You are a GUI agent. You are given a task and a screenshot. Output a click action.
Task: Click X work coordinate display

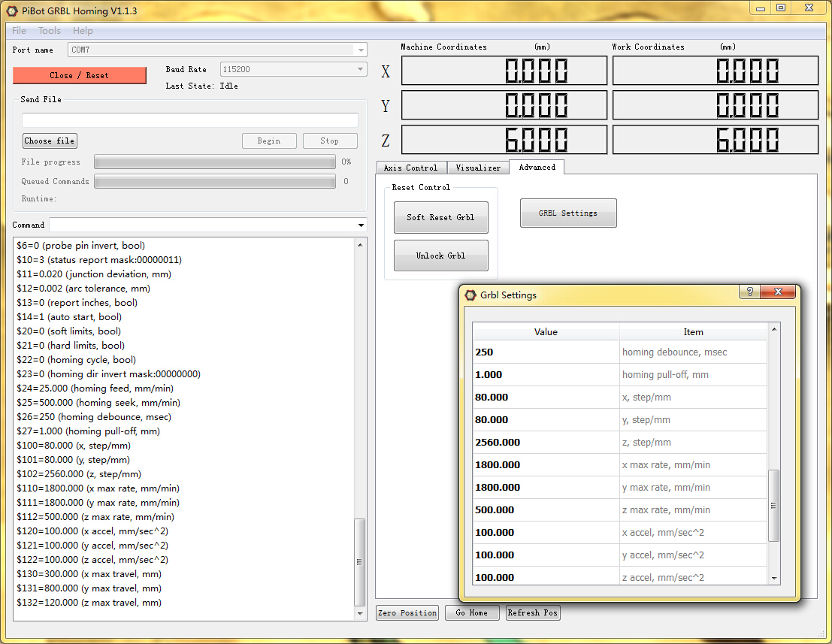(x=716, y=71)
